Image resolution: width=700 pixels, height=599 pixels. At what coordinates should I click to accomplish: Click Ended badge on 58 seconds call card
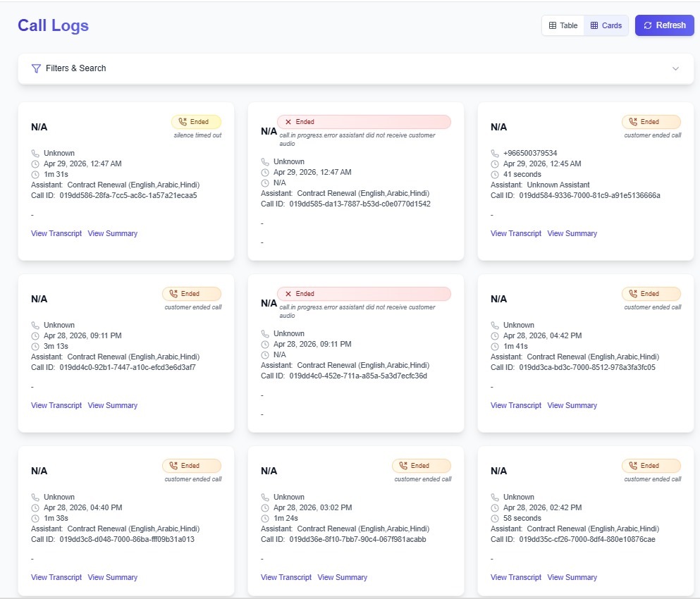click(651, 466)
